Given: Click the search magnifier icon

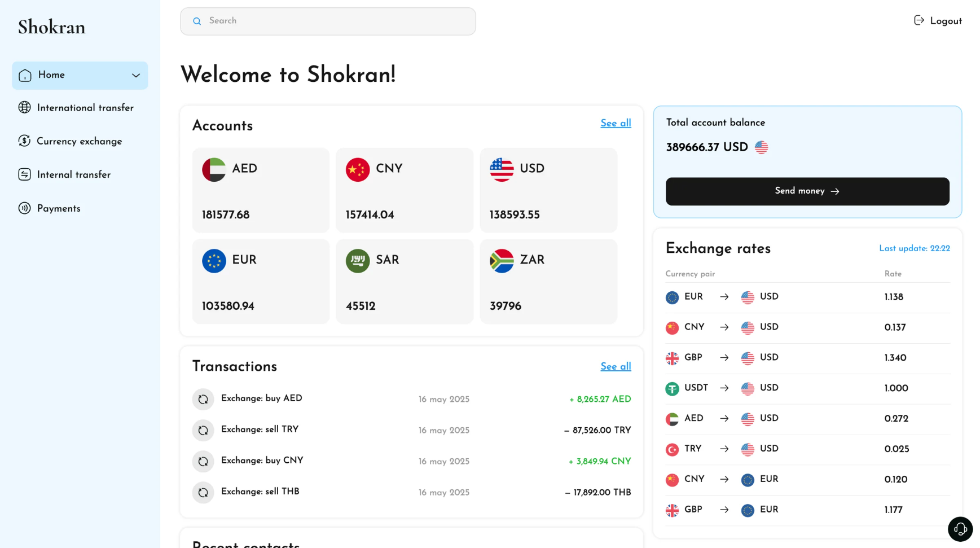Looking at the screenshot, I should (x=196, y=21).
